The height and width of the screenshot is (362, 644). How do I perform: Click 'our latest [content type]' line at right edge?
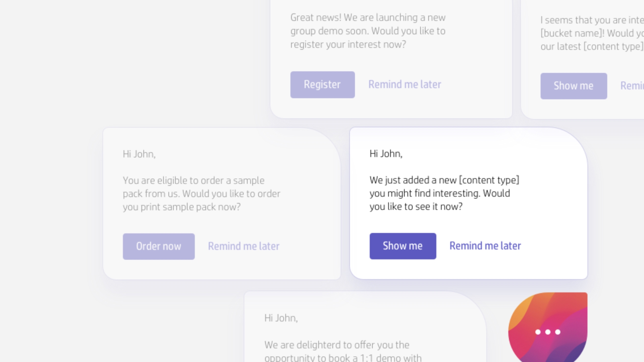592,46
